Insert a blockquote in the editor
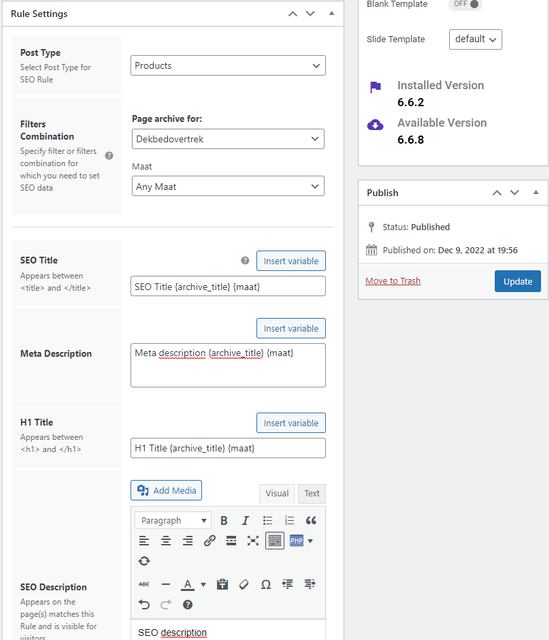 [x=311, y=520]
